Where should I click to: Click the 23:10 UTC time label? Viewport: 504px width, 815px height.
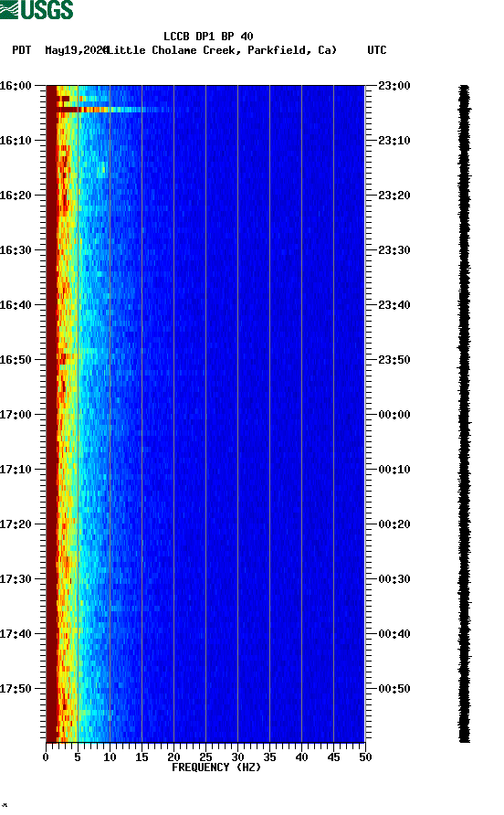394,141
